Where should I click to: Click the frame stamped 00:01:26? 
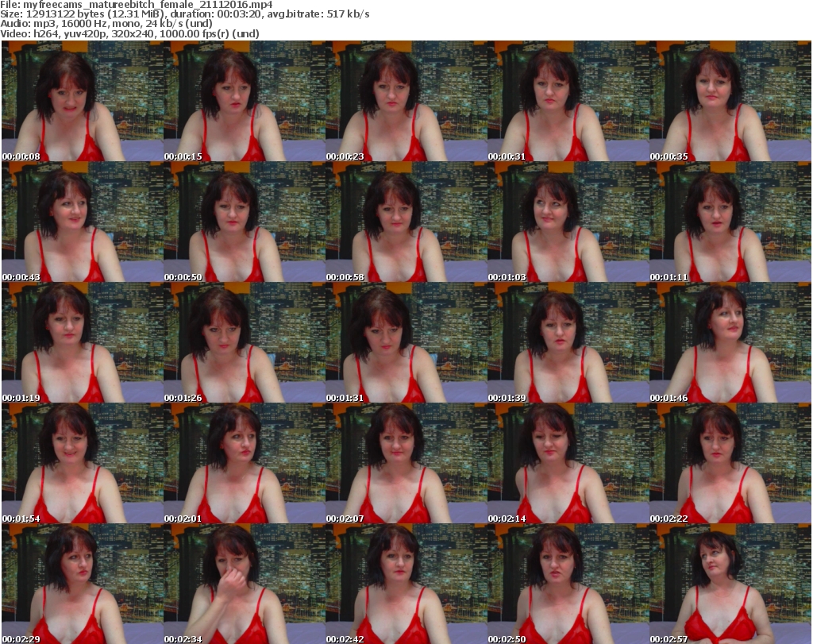click(x=245, y=343)
